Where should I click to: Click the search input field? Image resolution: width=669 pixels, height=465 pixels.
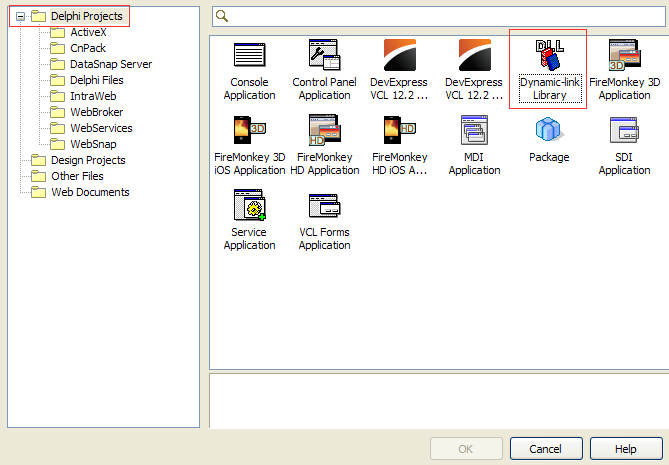(x=440, y=16)
